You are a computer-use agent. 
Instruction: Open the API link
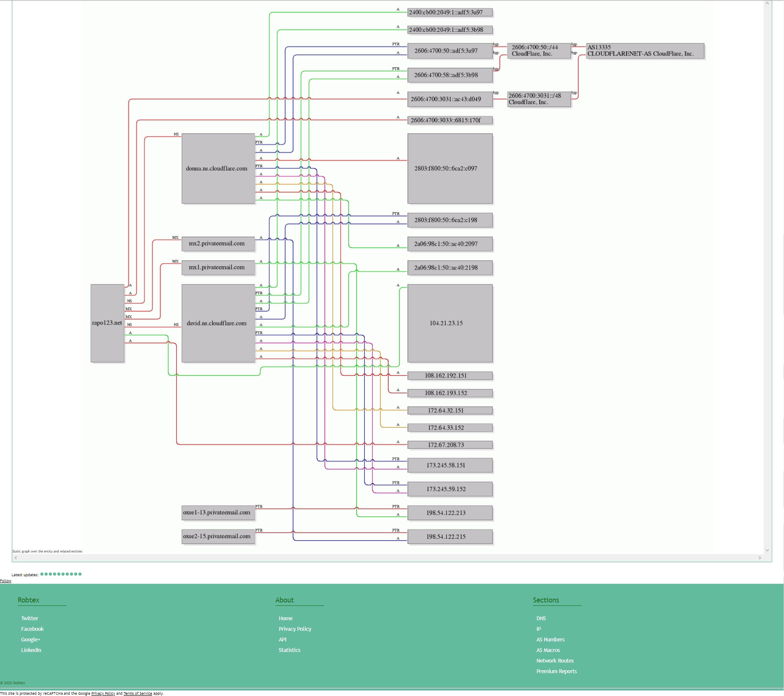pyautogui.click(x=283, y=640)
